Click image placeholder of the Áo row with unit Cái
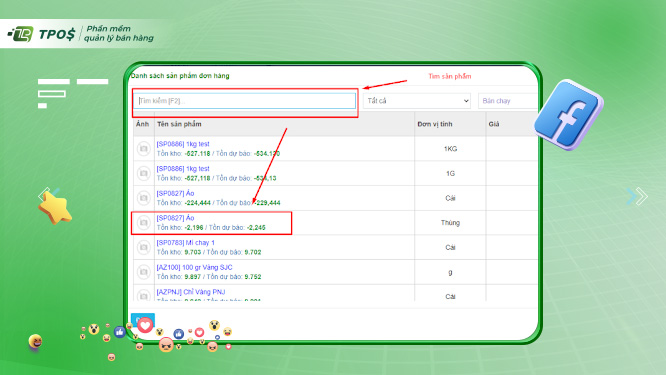The width and height of the screenshot is (666, 375). point(144,198)
